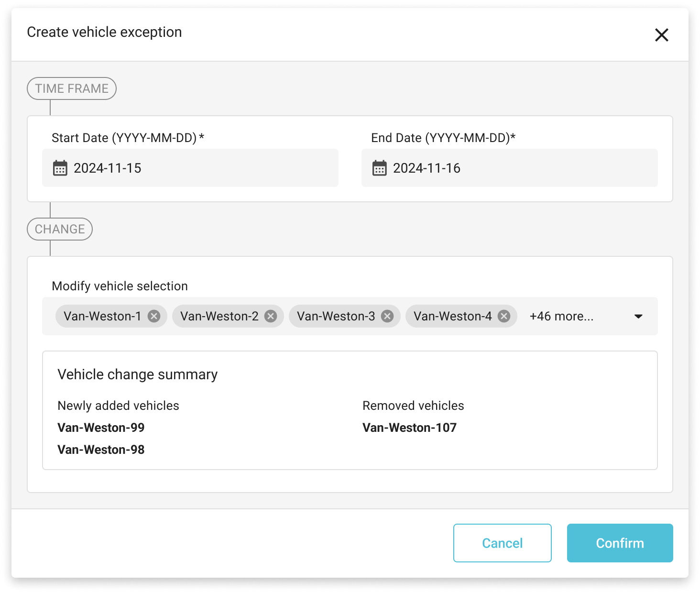
Task: Expand the vehicle selection dropdown arrow
Action: pyautogui.click(x=638, y=316)
